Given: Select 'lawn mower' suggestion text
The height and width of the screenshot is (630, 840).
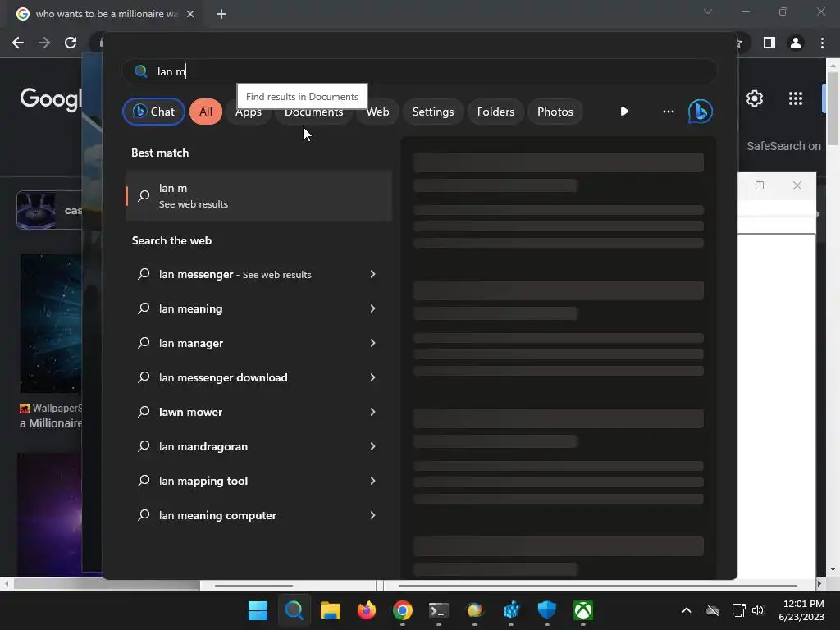Looking at the screenshot, I should point(190,412).
